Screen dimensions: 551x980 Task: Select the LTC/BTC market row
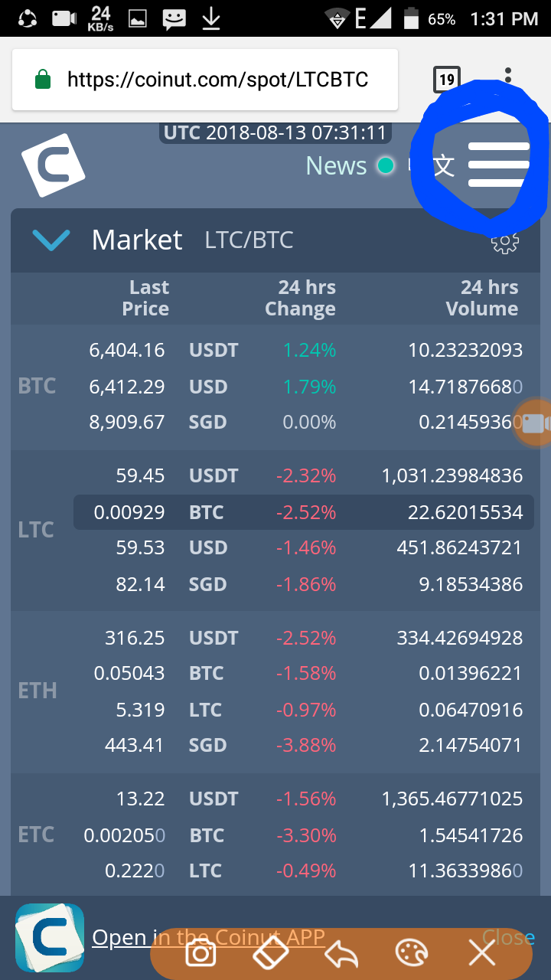click(303, 512)
